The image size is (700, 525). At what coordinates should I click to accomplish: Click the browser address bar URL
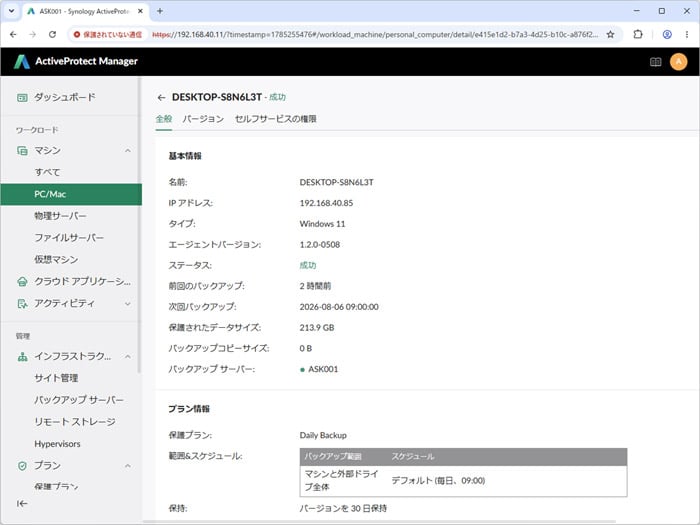click(x=375, y=34)
